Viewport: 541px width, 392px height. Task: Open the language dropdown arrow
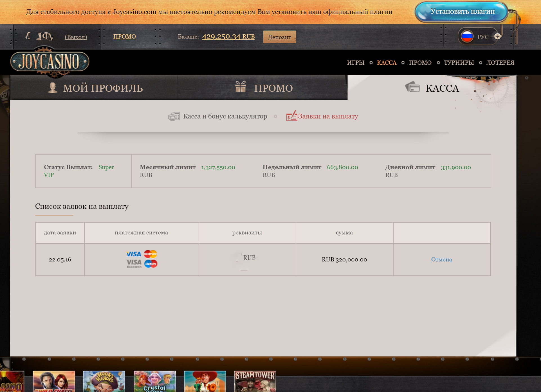pos(497,36)
